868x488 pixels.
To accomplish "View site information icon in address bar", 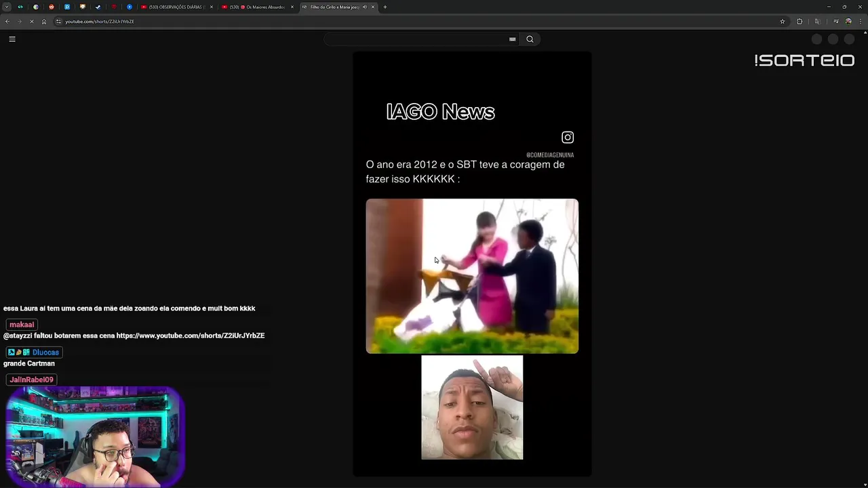I will [x=58, y=22].
